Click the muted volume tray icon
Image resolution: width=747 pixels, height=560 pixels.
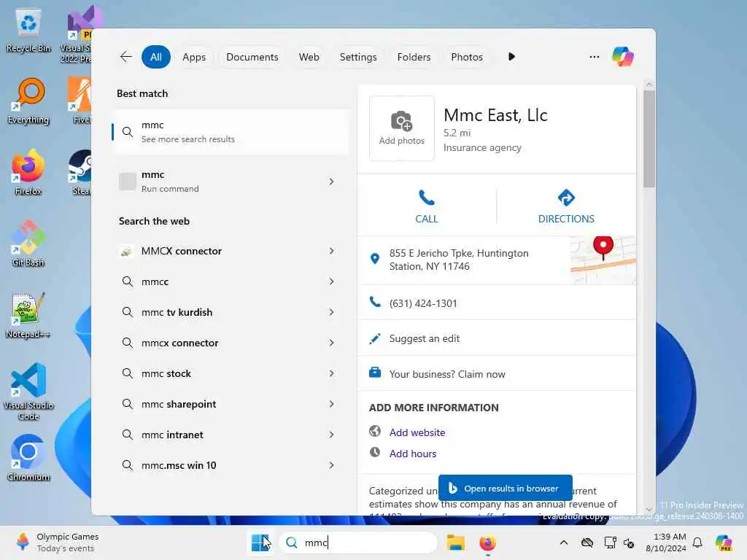[629, 542]
